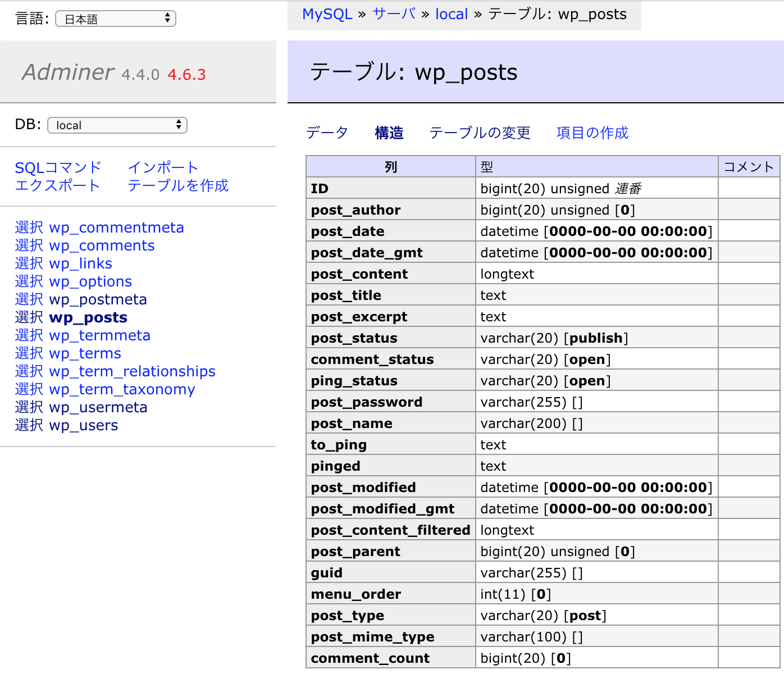This screenshot has height=674, width=784.
Task: Click 選択 next to wp_terms
Action: pos(29,353)
